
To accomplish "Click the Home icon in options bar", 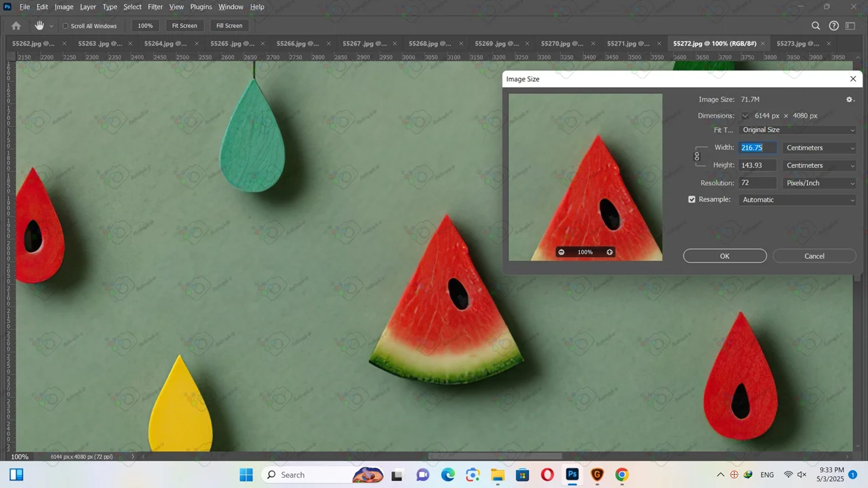I will coord(16,26).
